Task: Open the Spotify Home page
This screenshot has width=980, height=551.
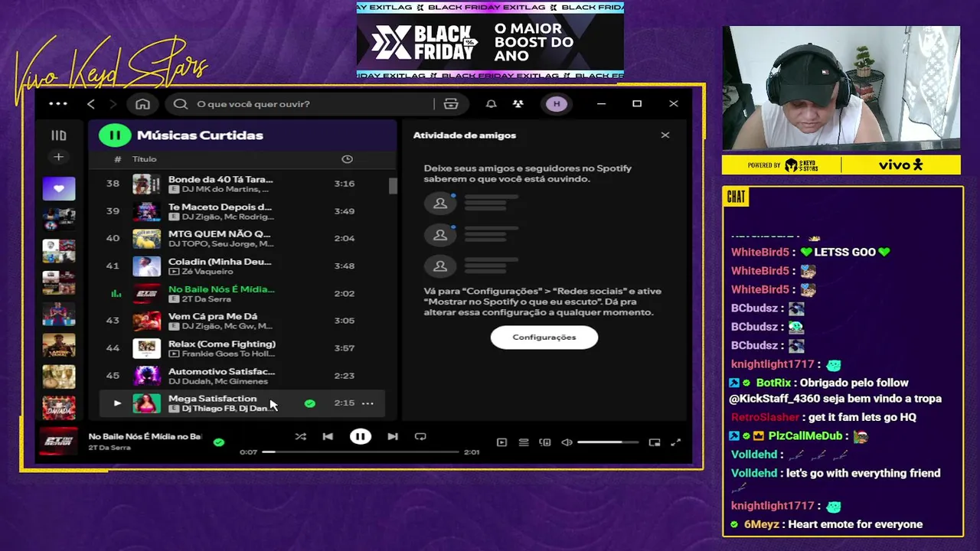Action: pyautogui.click(x=142, y=104)
